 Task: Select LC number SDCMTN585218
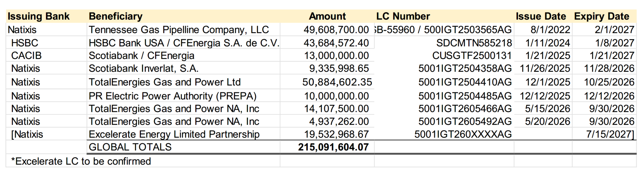pos(474,43)
